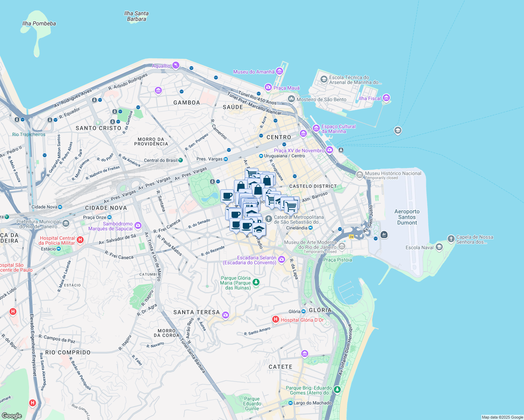Screen dimensions: 524x420
Task: Select the Praça XV de Novembro camera marker
Action: (x=329, y=150)
